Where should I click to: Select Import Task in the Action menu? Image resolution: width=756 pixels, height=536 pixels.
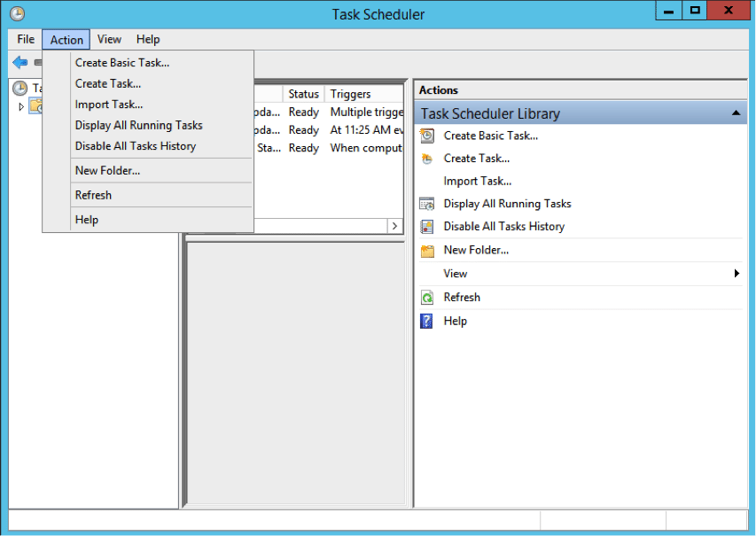click(109, 105)
